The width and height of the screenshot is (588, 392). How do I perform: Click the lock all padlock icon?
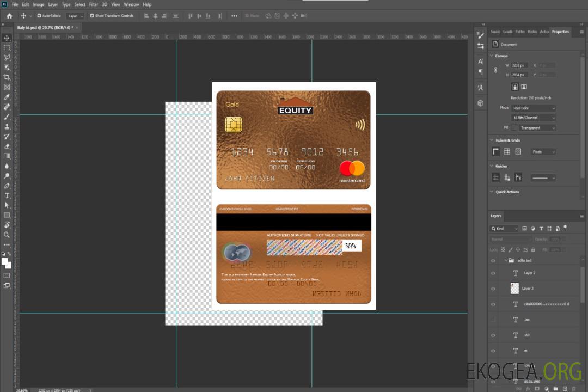click(533, 249)
